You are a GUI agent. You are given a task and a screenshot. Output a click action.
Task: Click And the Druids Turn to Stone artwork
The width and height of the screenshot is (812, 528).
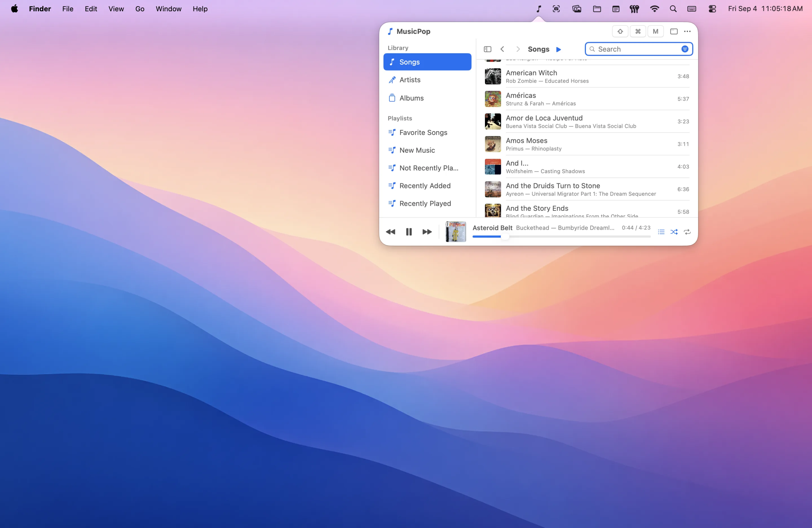tap(493, 189)
